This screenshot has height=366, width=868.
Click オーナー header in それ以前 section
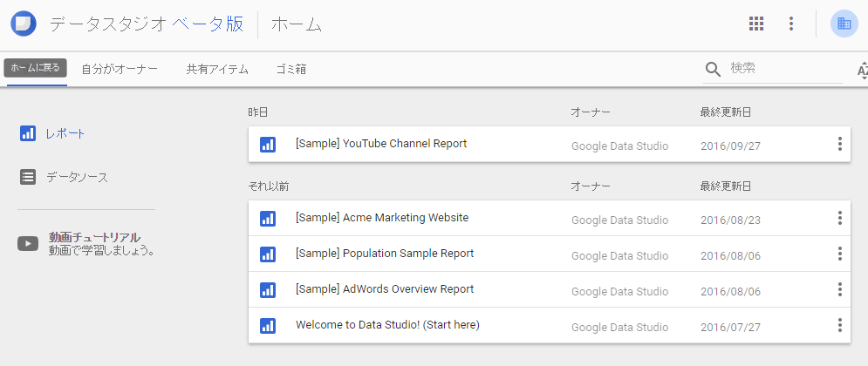[590, 186]
